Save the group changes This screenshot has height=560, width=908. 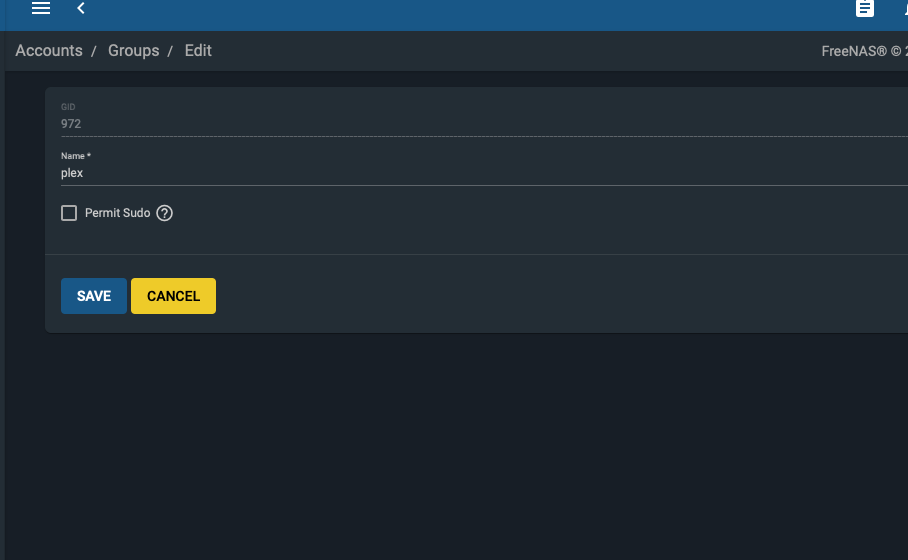coord(94,296)
